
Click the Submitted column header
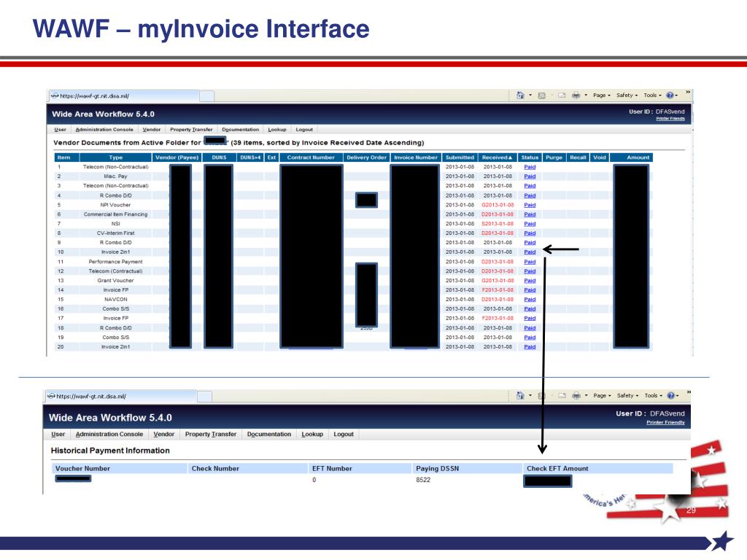(x=460, y=157)
